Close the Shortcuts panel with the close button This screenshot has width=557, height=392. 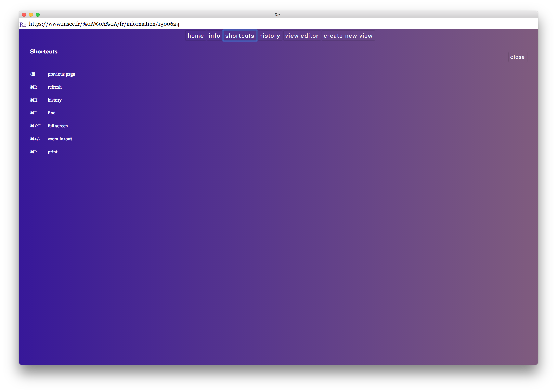517,57
